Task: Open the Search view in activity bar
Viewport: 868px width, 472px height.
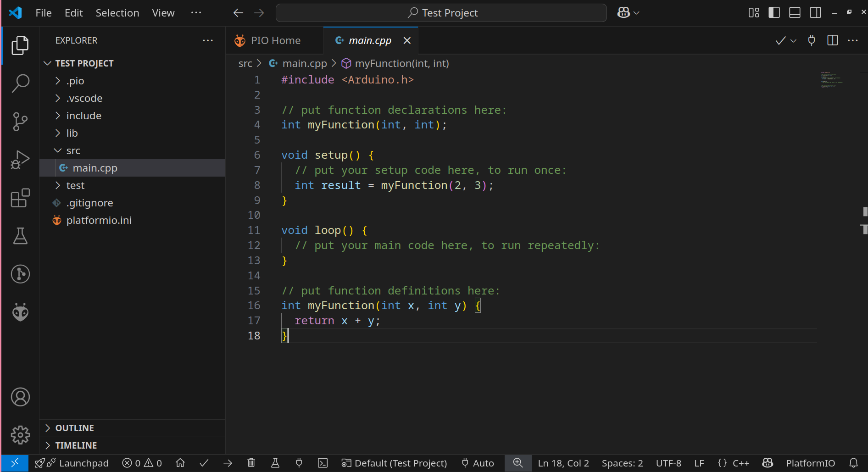Action: click(x=20, y=83)
